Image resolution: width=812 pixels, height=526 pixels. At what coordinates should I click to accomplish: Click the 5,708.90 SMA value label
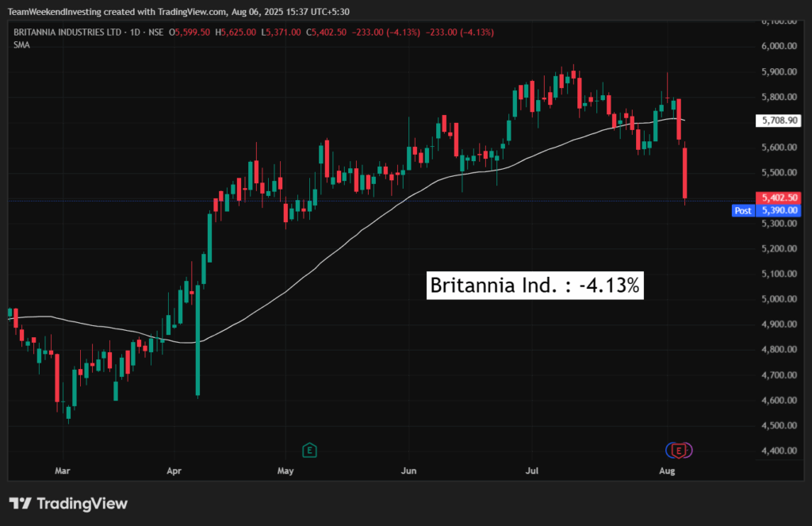[779, 121]
